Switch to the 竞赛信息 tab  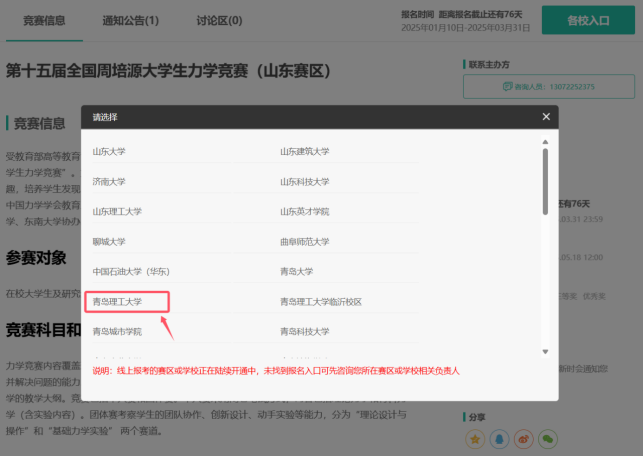[x=44, y=21]
